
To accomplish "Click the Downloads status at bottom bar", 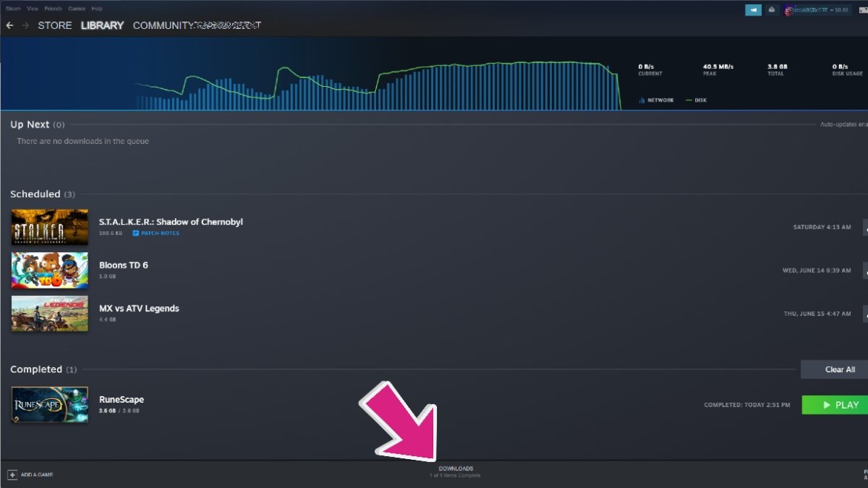I will pos(456,471).
